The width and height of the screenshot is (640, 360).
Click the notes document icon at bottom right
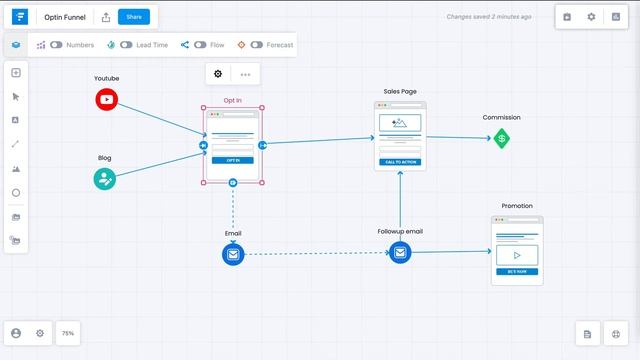click(587, 334)
